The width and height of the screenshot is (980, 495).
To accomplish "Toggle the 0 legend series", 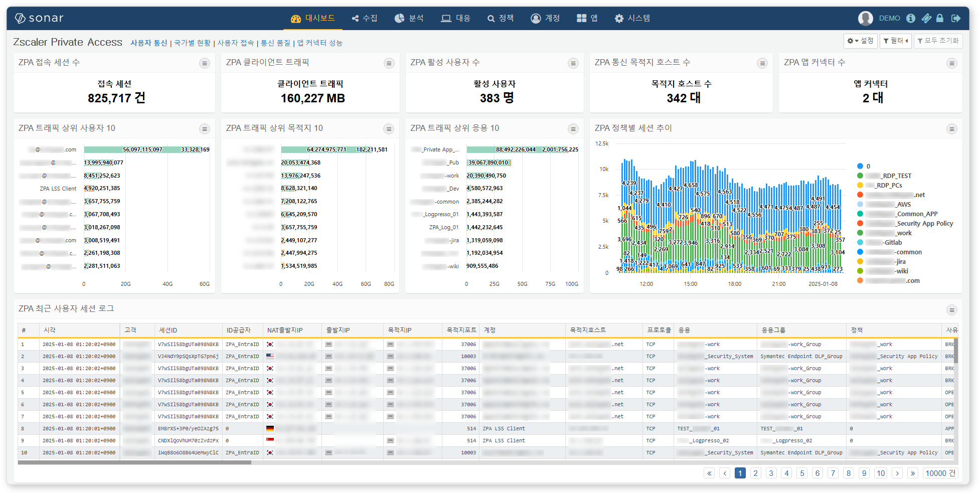I will (864, 166).
